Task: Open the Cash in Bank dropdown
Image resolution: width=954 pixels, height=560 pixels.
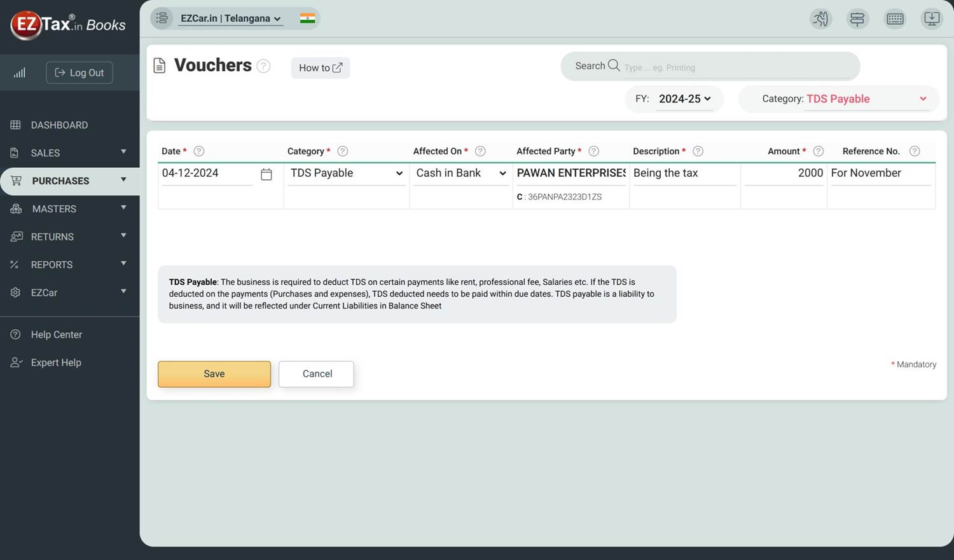Action: pos(460,174)
